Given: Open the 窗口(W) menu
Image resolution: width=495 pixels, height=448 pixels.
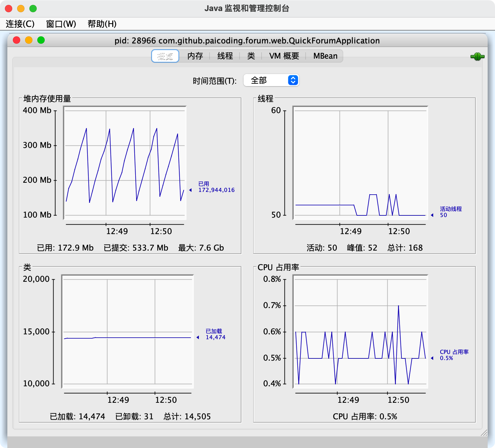Looking at the screenshot, I should click(61, 24).
